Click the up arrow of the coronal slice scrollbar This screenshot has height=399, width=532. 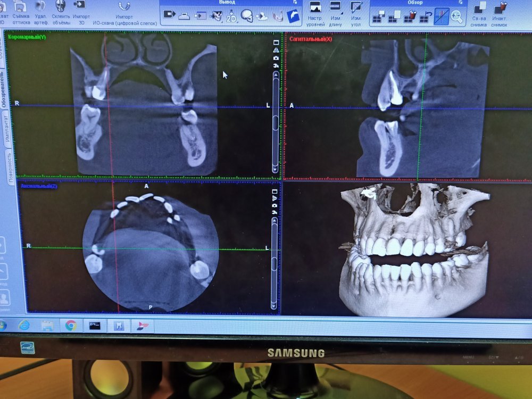click(276, 74)
